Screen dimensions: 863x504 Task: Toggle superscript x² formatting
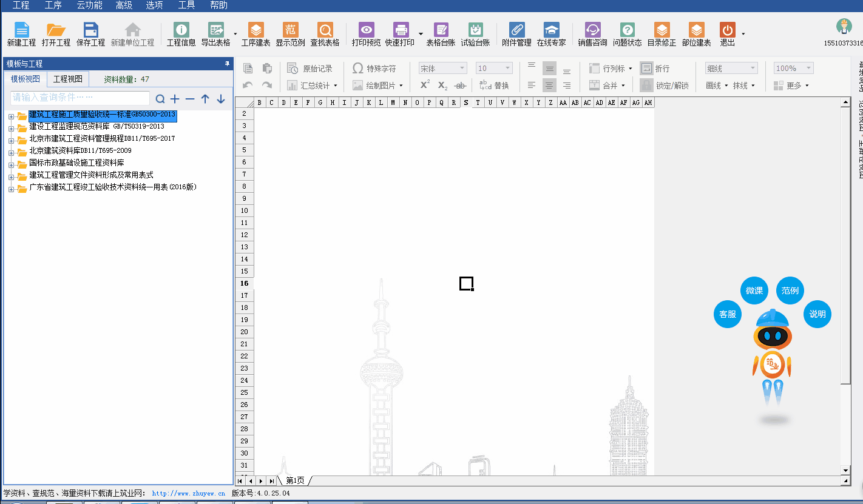[425, 86]
